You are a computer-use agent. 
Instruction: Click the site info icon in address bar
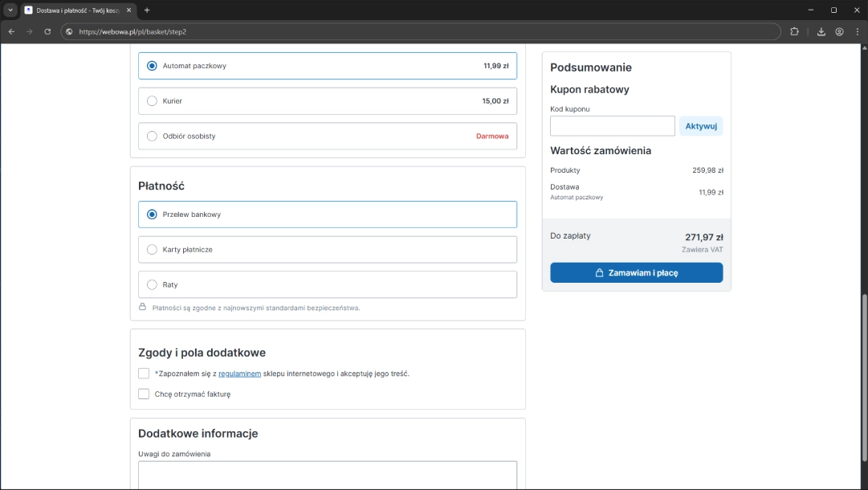70,31
